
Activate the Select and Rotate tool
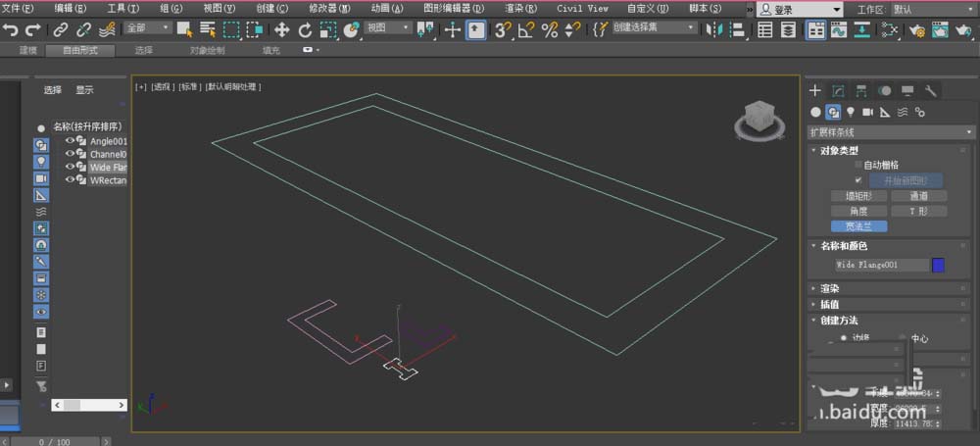tap(305, 29)
